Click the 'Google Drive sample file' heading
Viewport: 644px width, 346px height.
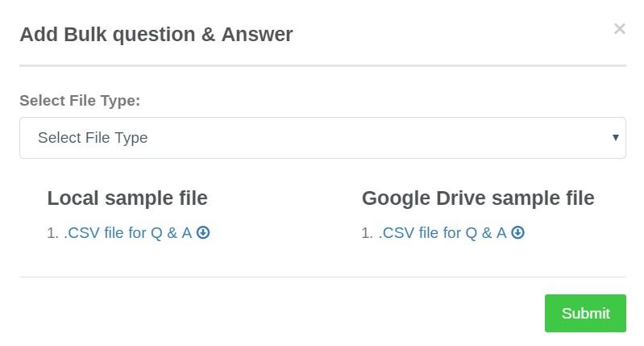pyautogui.click(x=478, y=198)
